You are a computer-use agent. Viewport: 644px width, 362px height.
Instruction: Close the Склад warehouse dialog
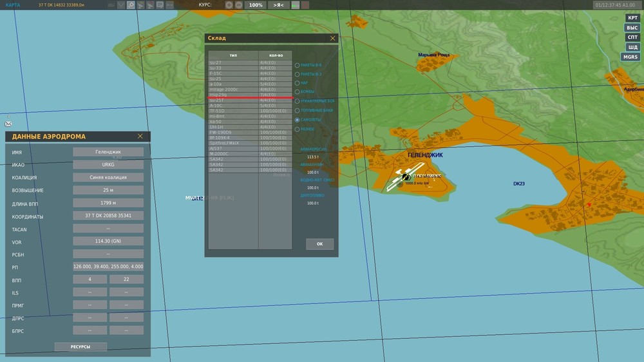332,38
